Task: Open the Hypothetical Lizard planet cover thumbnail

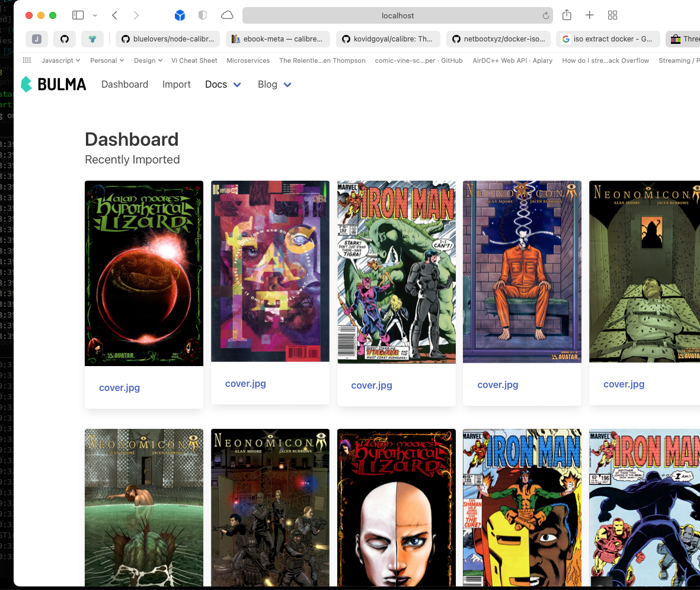Action: 144,273
